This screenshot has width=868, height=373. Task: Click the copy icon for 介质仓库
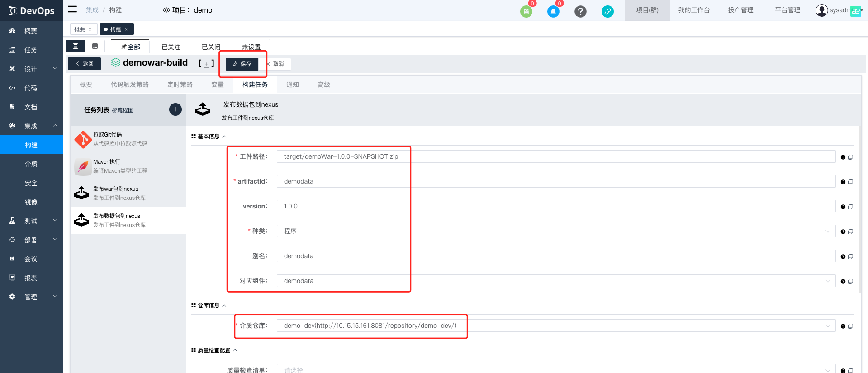[x=850, y=326]
